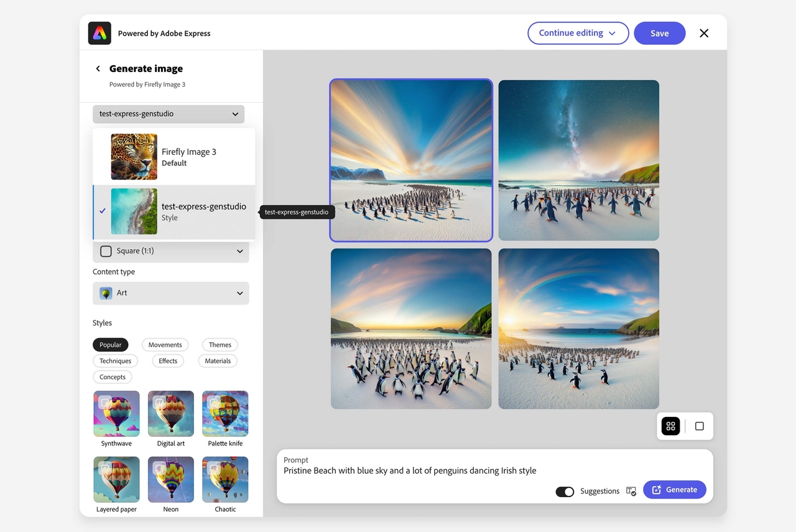
Task: Toggle the Suggestions switch
Action: pos(565,492)
